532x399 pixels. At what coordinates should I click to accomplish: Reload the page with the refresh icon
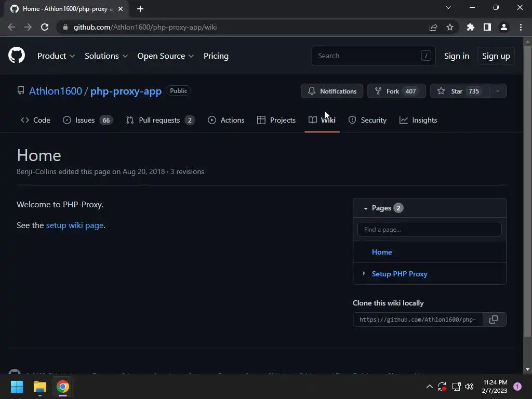(45, 27)
